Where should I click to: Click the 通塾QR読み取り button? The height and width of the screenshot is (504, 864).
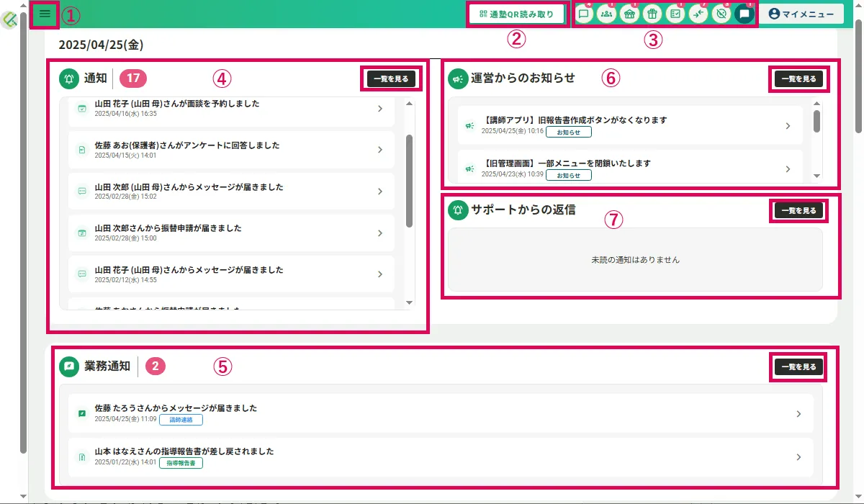[517, 14]
